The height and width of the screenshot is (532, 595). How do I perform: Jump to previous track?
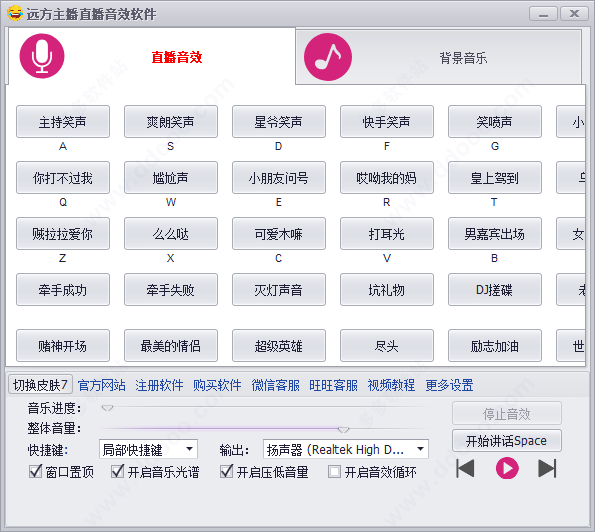pos(465,468)
